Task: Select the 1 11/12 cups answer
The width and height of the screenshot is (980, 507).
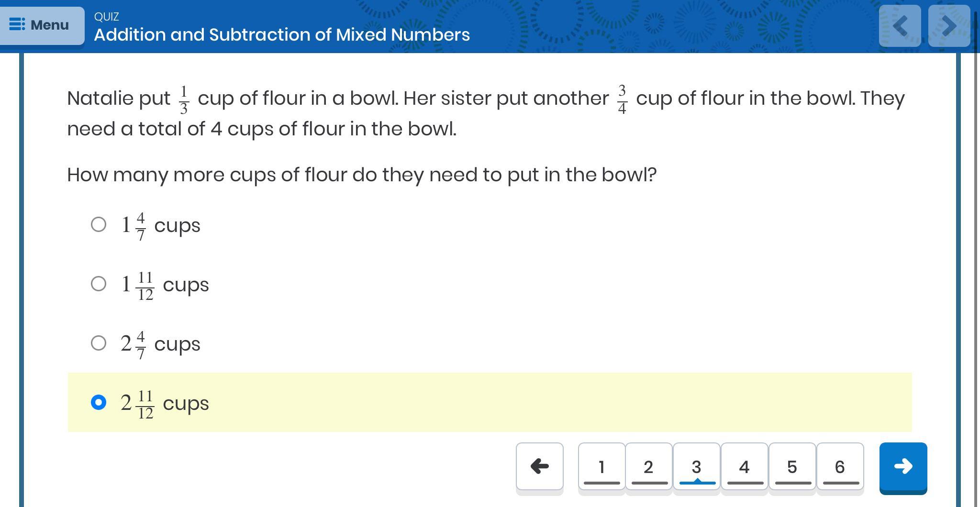Action: pyautogui.click(x=99, y=284)
